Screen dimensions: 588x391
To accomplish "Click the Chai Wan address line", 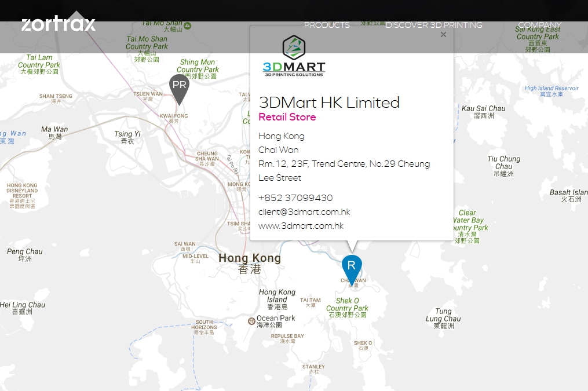I will (x=278, y=150).
